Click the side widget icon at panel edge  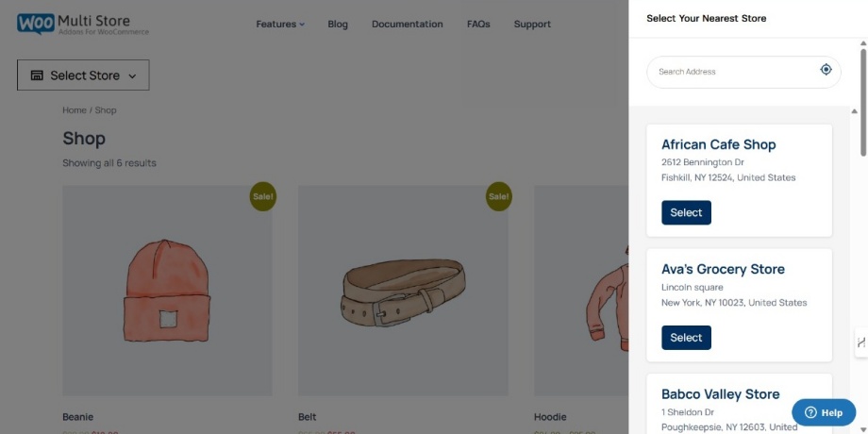click(861, 342)
